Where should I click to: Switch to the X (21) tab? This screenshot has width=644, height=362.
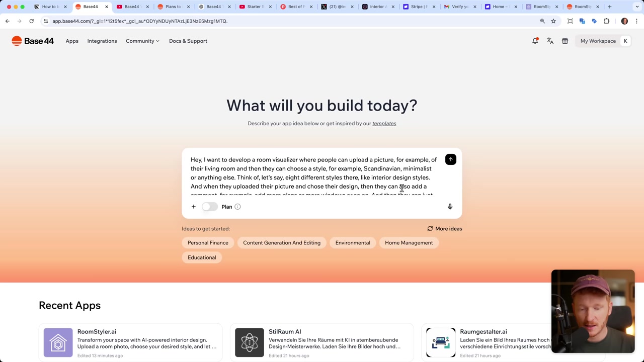338,7
